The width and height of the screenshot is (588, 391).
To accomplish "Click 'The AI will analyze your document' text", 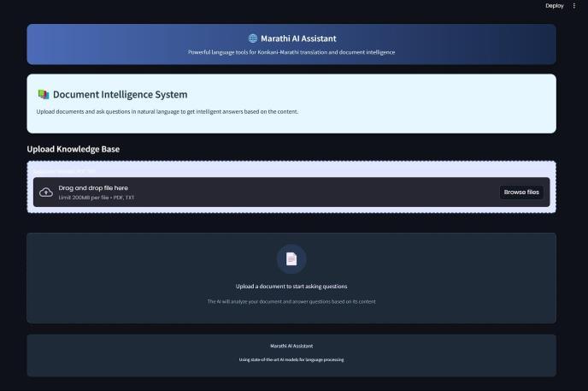I will (291, 301).
